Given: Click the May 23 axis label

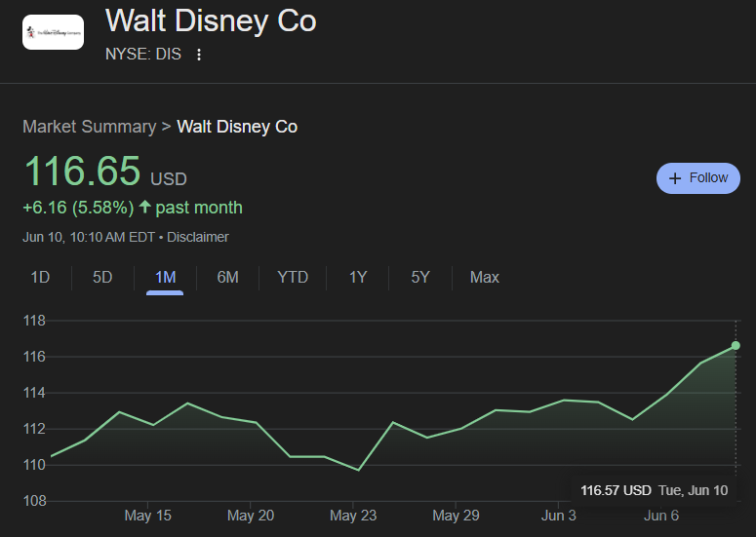Looking at the screenshot, I should tap(353, 516).
